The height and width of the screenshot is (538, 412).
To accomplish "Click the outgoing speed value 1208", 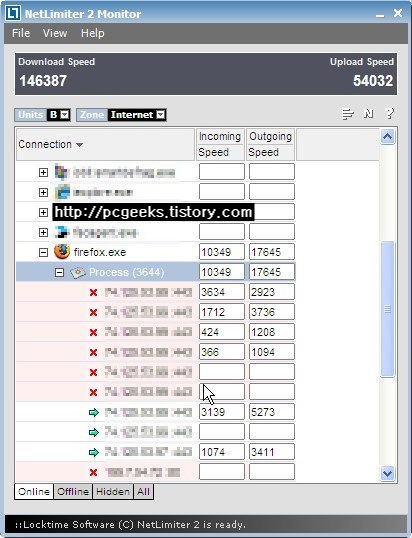I will point(272,332).
